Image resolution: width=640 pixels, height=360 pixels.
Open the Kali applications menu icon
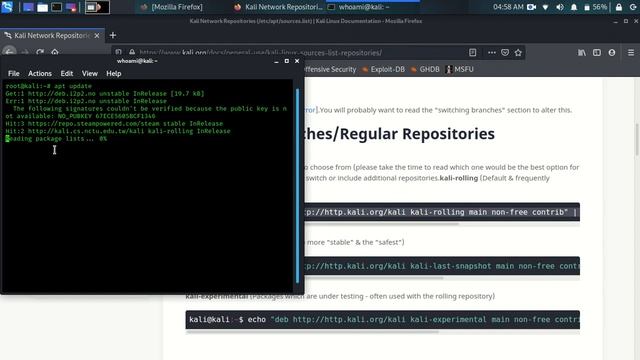pyautogui.click(x=7, y=7)
